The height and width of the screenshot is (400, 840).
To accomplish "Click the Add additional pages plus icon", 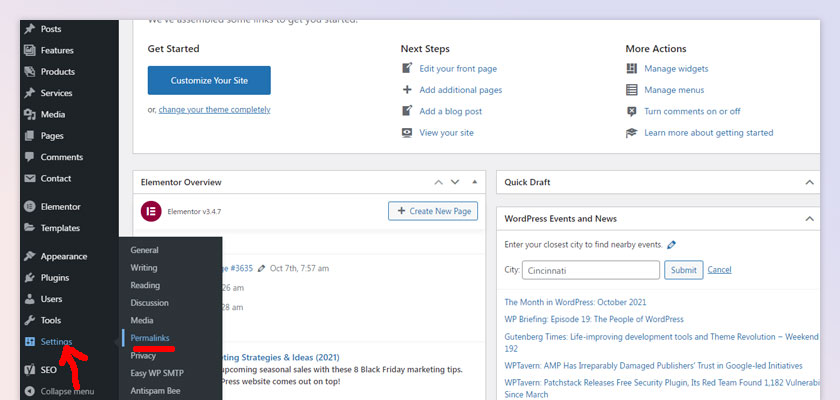I will (407, 90).
